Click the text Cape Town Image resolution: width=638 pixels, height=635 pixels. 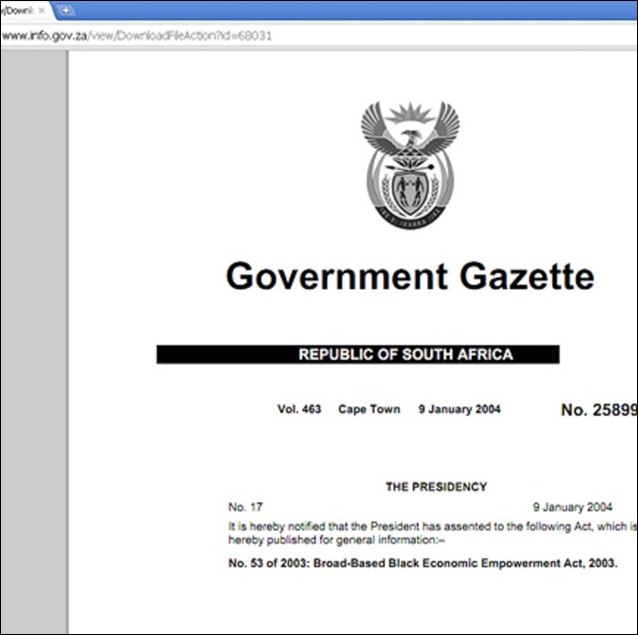click(369, 409)
